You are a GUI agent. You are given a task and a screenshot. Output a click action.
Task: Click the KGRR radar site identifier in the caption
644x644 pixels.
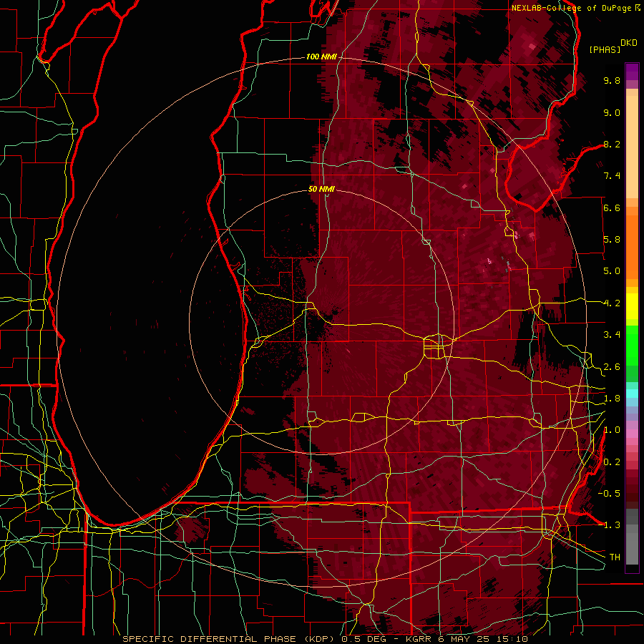click(x=419, y=639)
